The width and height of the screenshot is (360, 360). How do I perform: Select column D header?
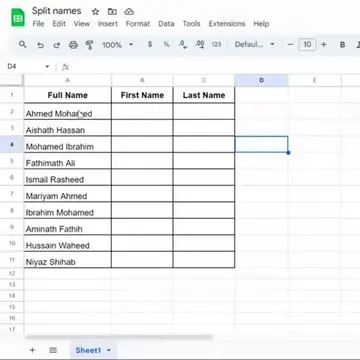tap(262, 80)
